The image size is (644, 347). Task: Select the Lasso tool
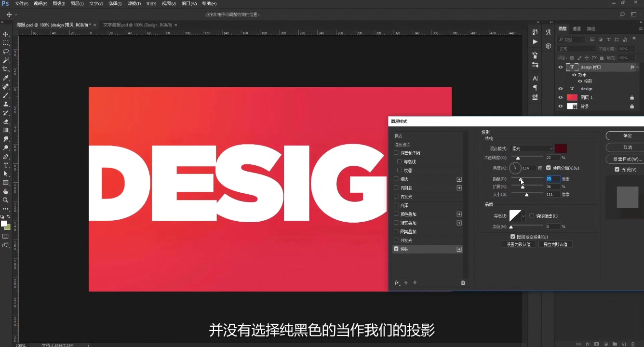click(6, 52)
